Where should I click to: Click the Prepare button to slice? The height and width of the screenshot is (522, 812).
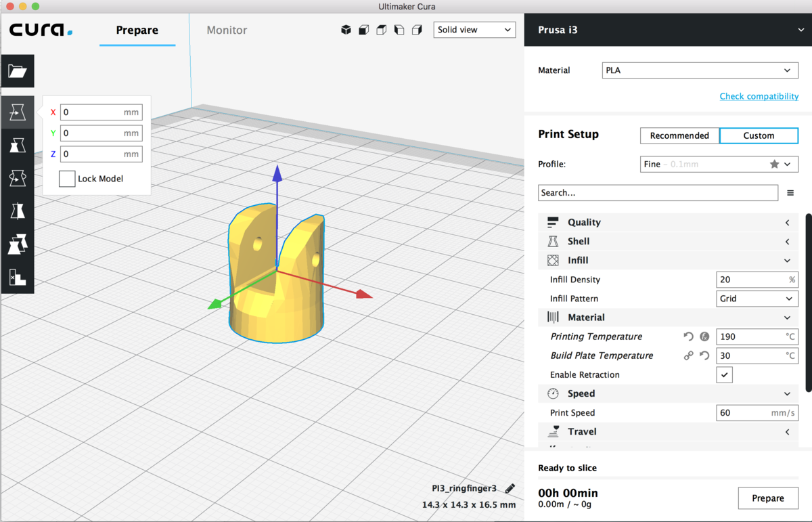click(x=768, y=498)
